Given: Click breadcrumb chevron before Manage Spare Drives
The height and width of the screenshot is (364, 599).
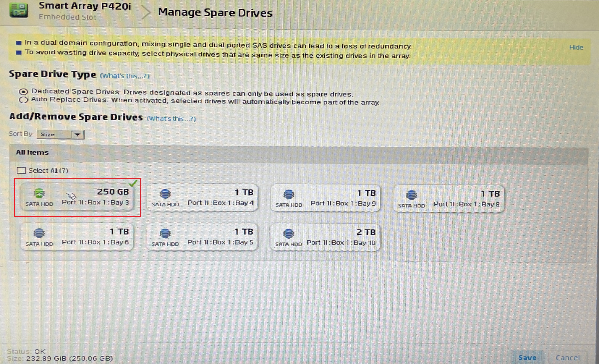Looking at the screenshot, I should pos(146,12).
